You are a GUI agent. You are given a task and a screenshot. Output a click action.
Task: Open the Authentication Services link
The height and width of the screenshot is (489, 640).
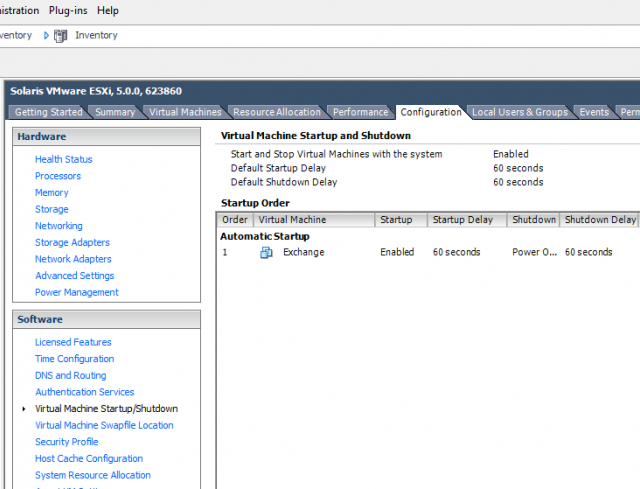84,392
